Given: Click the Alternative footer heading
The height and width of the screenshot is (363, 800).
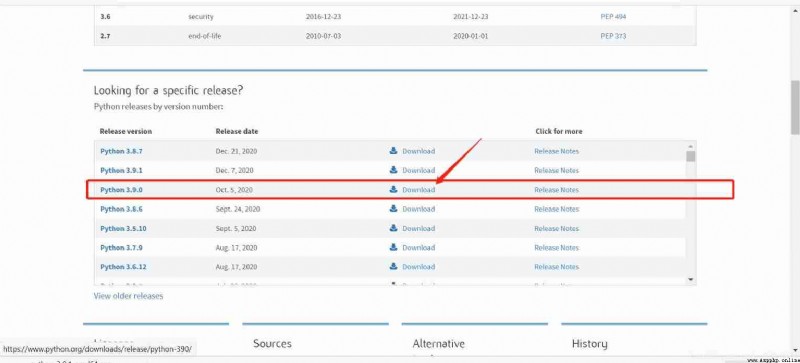Looking at the screenshot, I should point(439,344).
